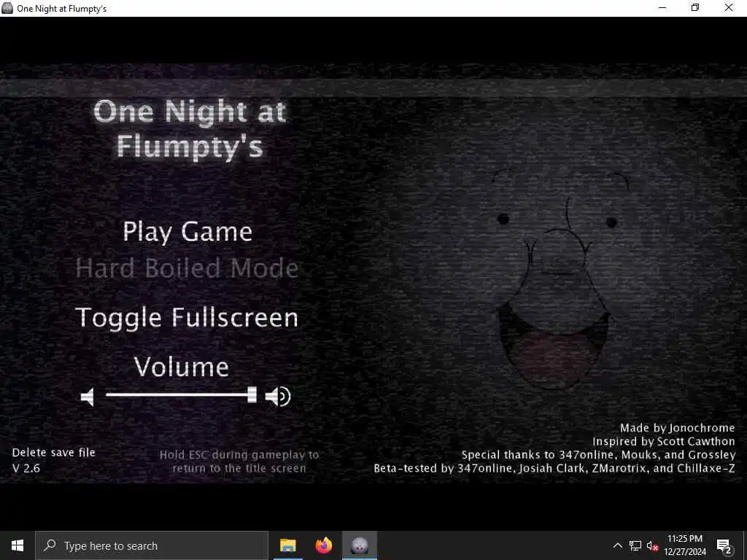747x560 pixels.
Task: Open the clock showing 11:25 PM
Action: (x=685, y=545)
